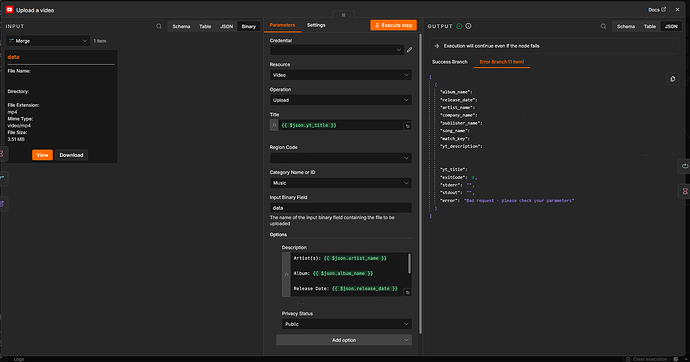
Task: Copy the output JSON with the copy icon
Action: 672,79
